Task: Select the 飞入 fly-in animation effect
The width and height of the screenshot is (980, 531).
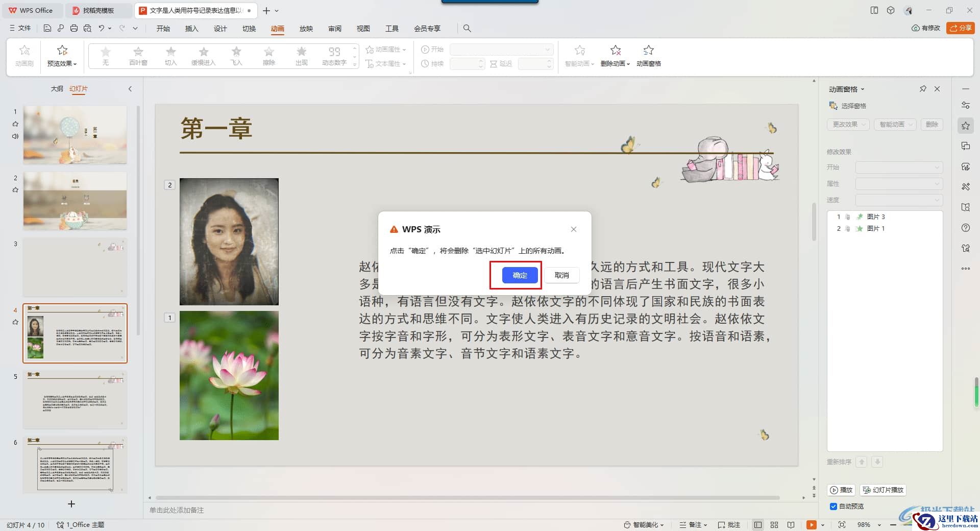Action: pyautogui.click(x=236, y=56)
